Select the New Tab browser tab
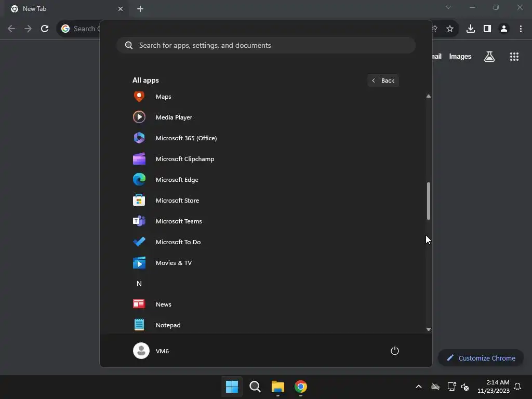Viewport: 532px width, 399px height. [66, 9]
